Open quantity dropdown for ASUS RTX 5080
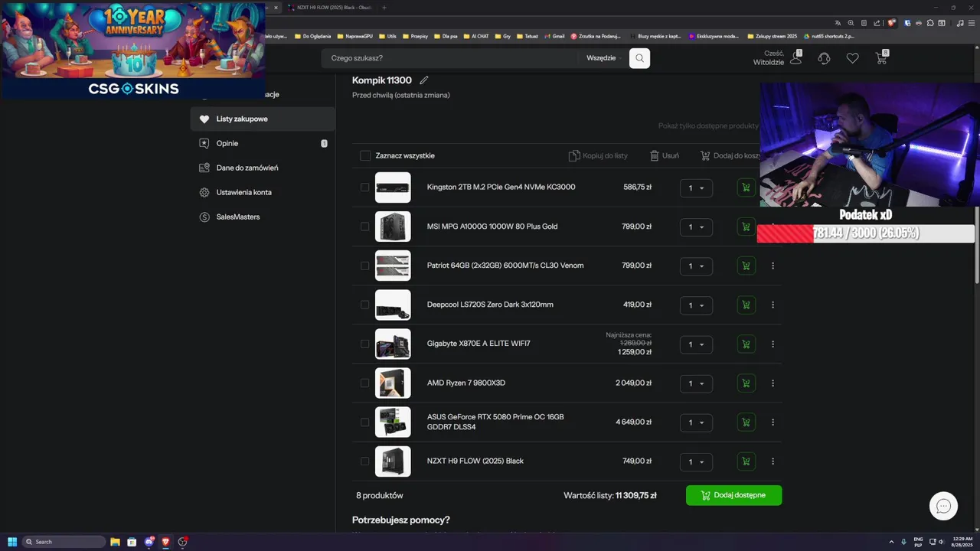This screenshot has height=551, width=980. click(x=696, y=422)
